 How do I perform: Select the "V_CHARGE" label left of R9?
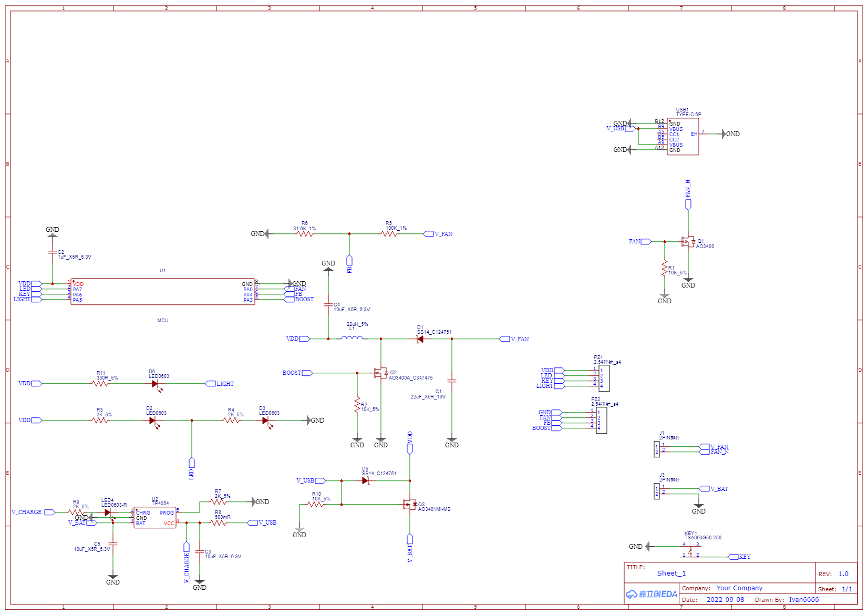(x=26, y=512)
